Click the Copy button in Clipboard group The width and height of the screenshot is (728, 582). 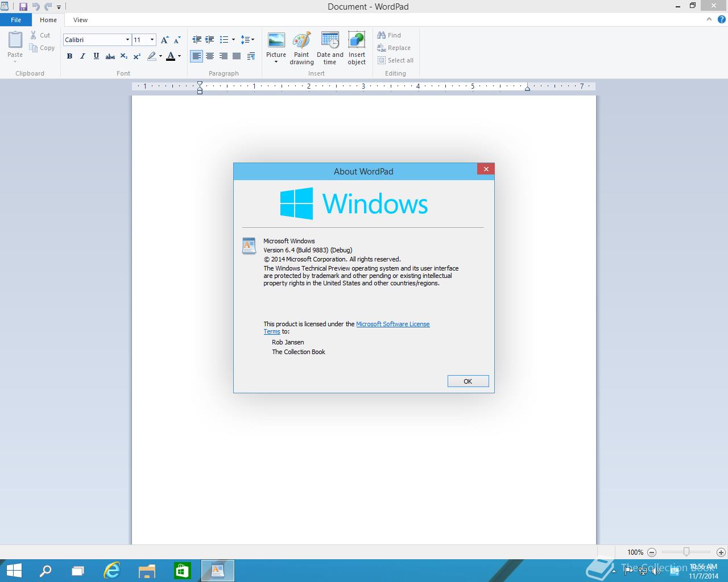point(42,48)
